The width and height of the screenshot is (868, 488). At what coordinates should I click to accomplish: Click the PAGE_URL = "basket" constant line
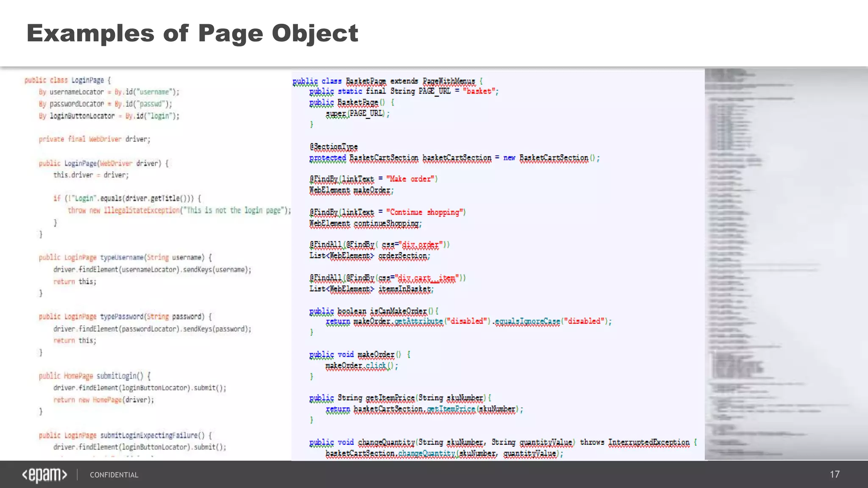click(404, 91)
